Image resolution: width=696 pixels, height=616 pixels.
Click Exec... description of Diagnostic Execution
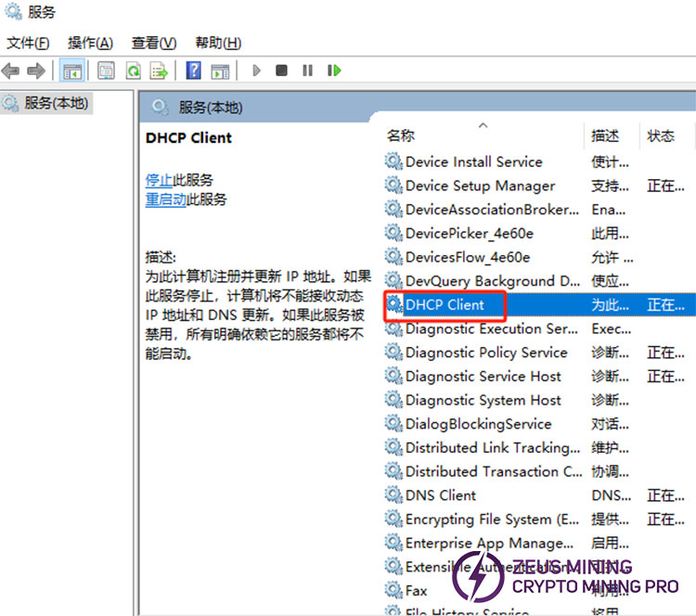[611, 328]
